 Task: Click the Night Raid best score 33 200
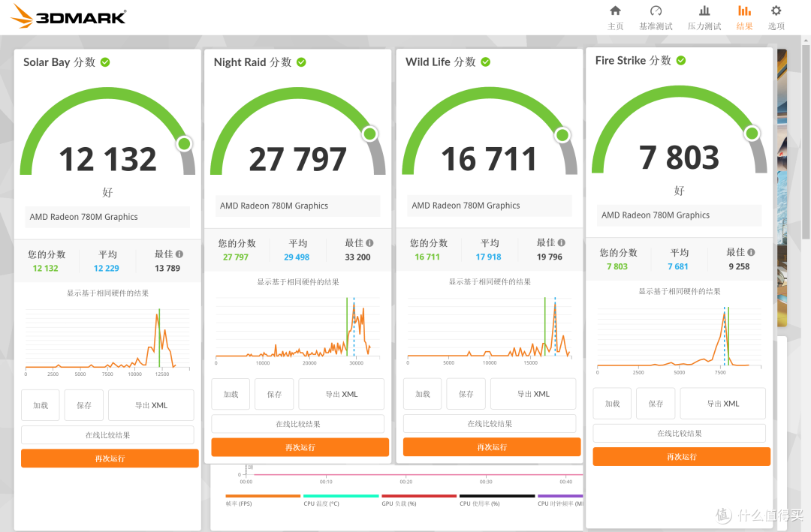point(358,257)
